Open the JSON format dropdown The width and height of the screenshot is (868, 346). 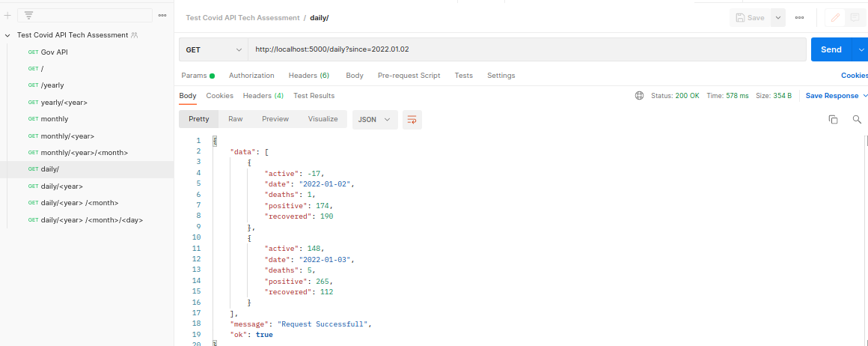click(x=375, y=119)
